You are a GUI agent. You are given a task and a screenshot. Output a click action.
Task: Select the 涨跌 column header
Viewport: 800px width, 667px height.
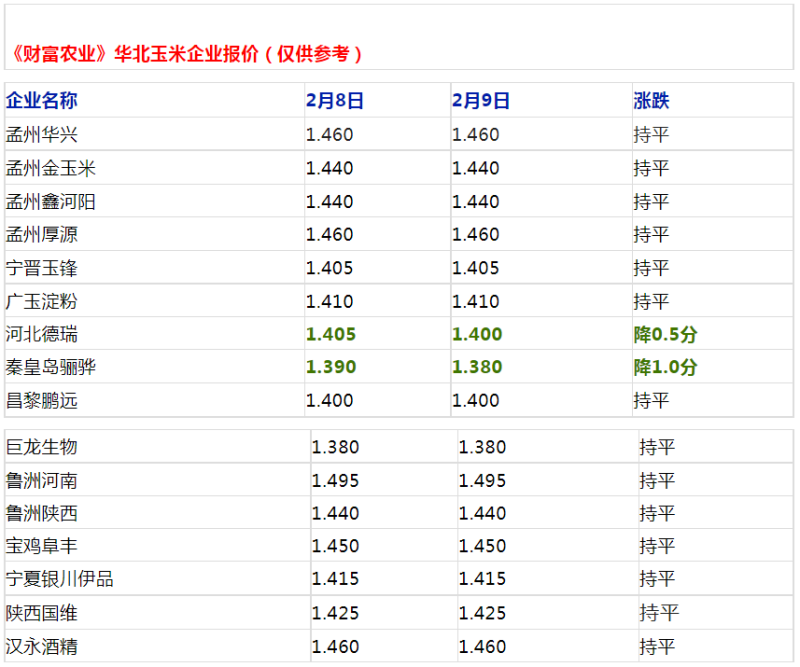(x=651, y=101)
